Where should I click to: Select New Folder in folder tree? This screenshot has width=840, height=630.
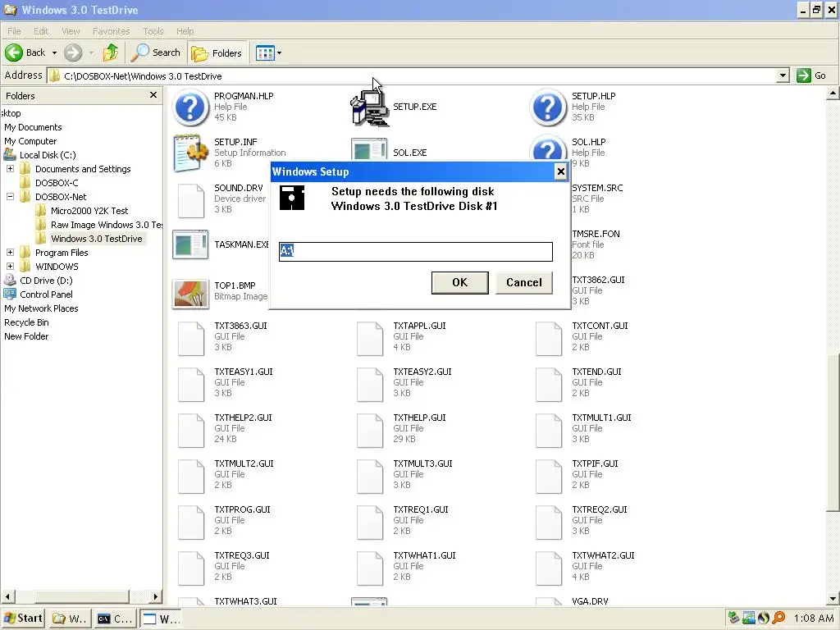point(26,336)
